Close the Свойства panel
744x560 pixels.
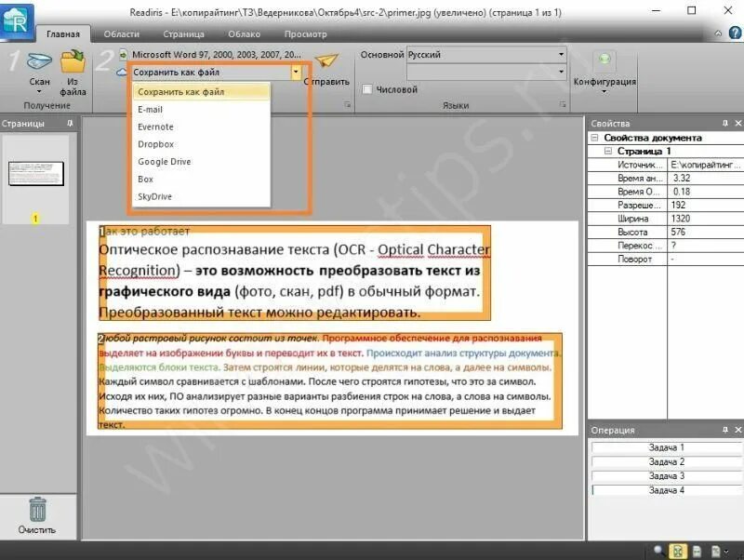pyautogui.click(x=737, y=124)
